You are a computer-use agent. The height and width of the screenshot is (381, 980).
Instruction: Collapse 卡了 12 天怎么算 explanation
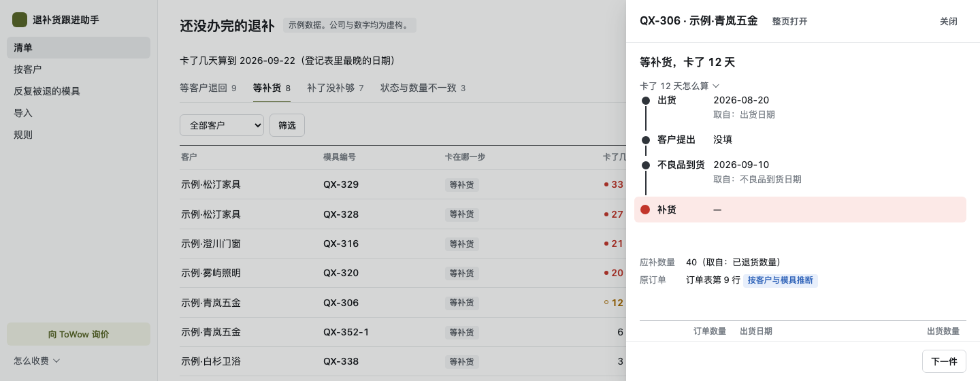pyautogui.click(x=679, y=86)
